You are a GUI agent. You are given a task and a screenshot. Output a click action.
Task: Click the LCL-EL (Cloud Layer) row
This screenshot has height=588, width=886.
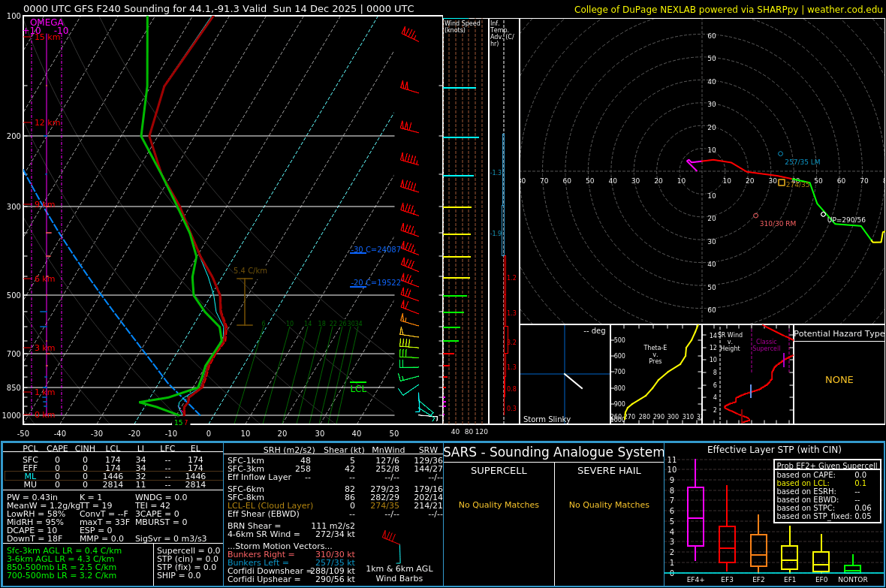(335, 505)
